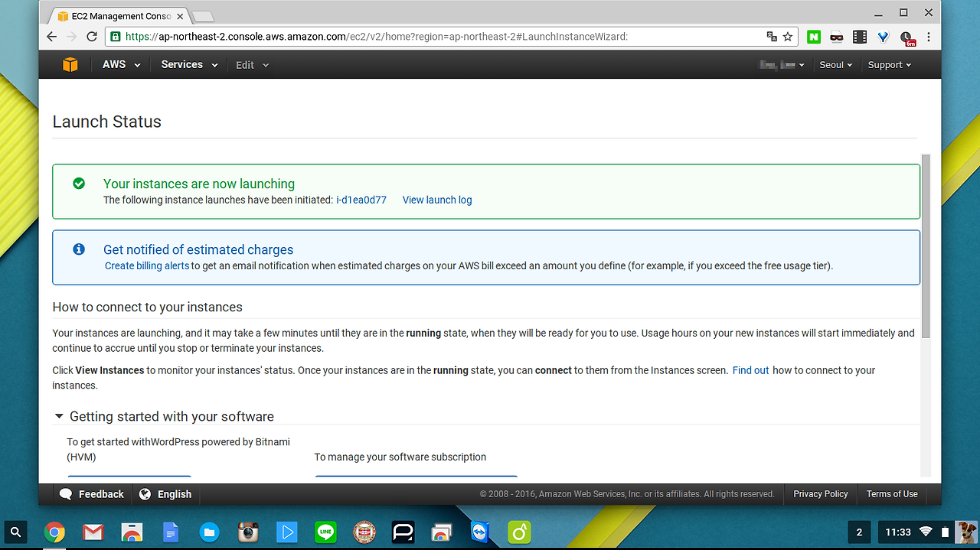980x550 pixels.
Task: Expand the Services menu
Action: click(189, 65)
